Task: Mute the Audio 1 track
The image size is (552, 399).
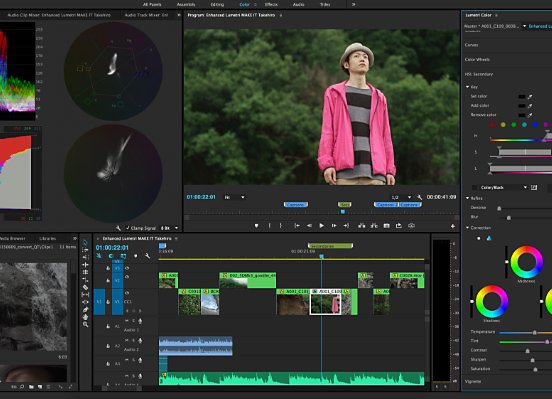Action: [x=127, y=321]
